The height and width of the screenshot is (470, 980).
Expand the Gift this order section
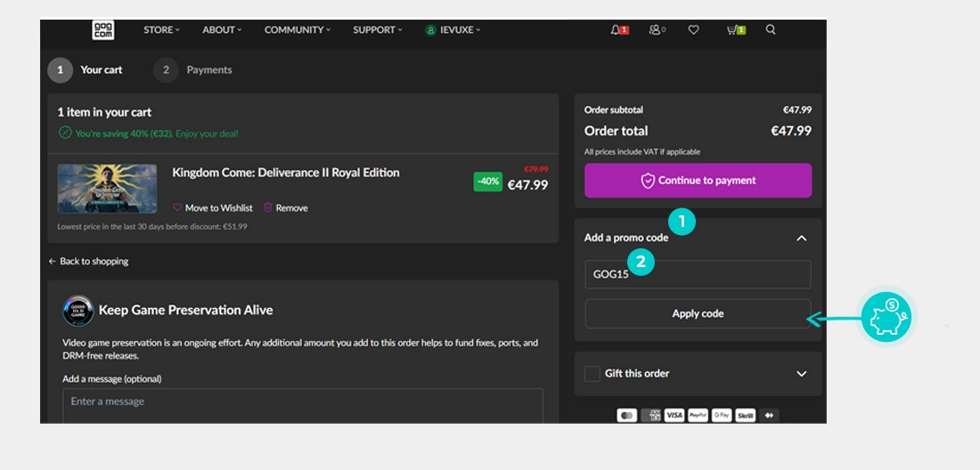coord(802,373)
